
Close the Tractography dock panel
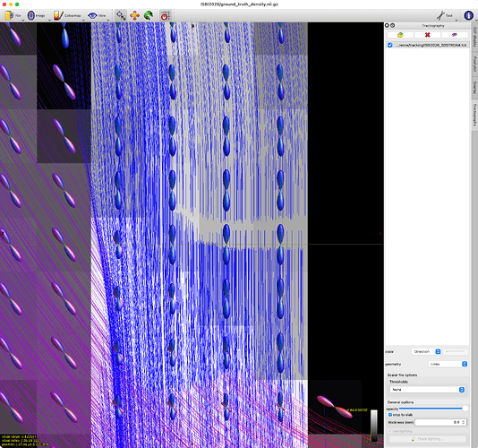(x=388, y=25)
